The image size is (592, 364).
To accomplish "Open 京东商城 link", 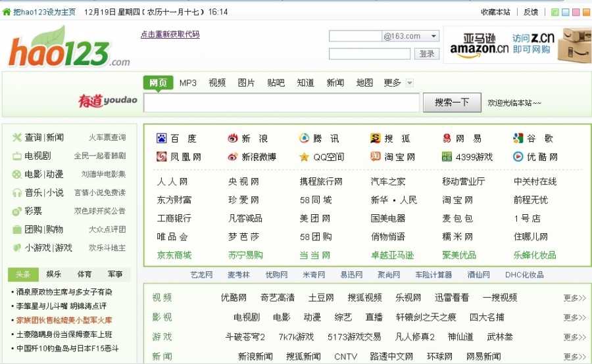I will [174, 256].
